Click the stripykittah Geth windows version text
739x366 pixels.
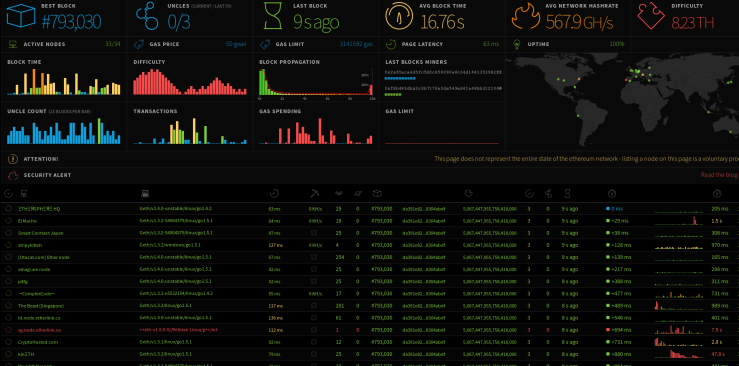[x=171, y=245]
